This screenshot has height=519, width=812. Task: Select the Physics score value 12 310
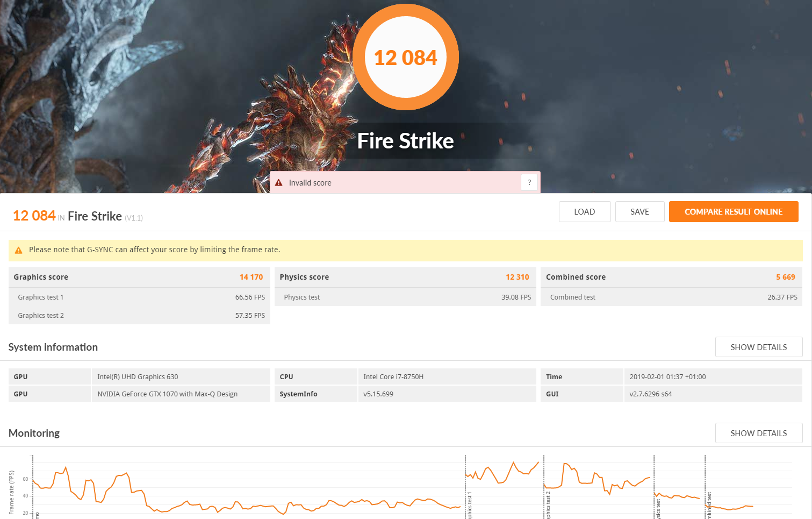pos(518,277)
